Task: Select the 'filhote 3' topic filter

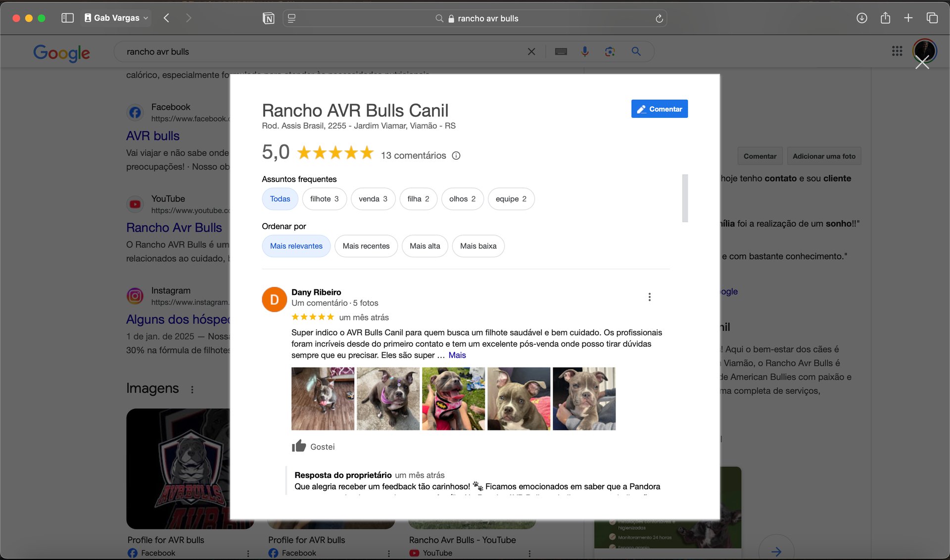Action: 324,199
